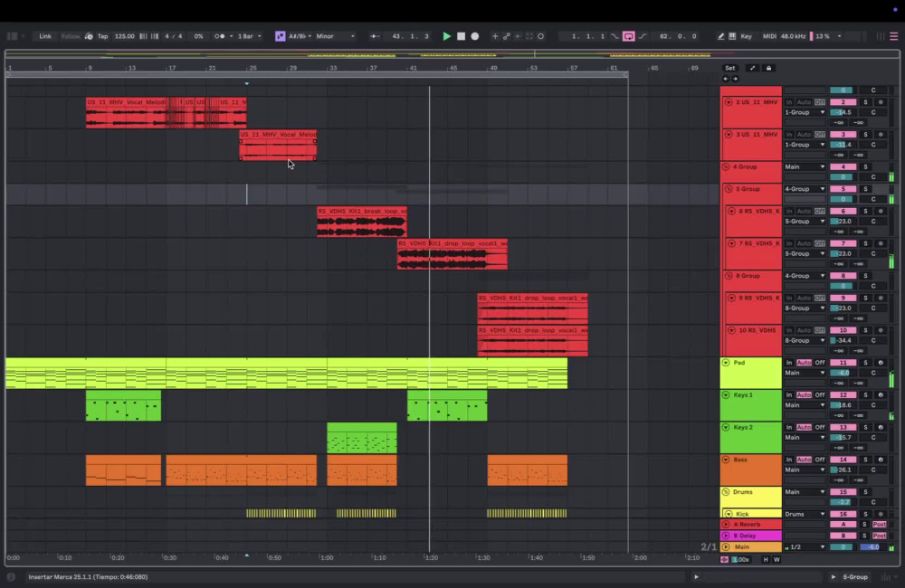
Task: Enable Link synchronization
Action: (x=45, y=36)
